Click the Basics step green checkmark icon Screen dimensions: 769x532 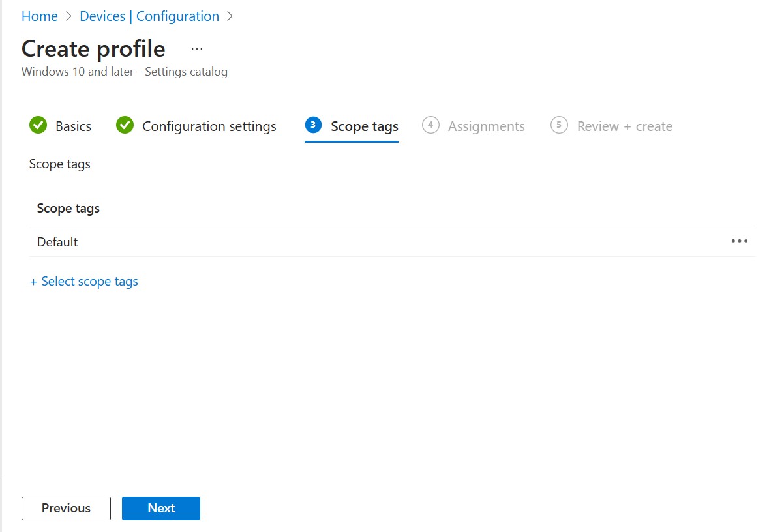[x=38, y=125]
